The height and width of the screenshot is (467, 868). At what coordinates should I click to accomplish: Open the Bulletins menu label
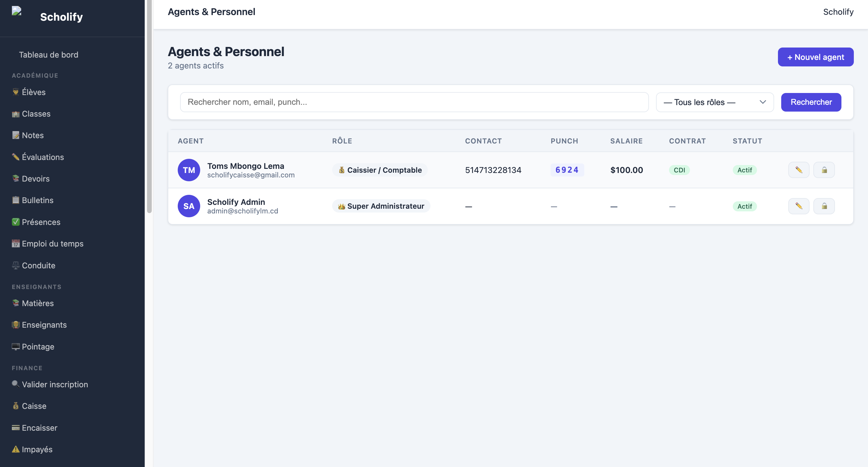(x=37, y=200)
